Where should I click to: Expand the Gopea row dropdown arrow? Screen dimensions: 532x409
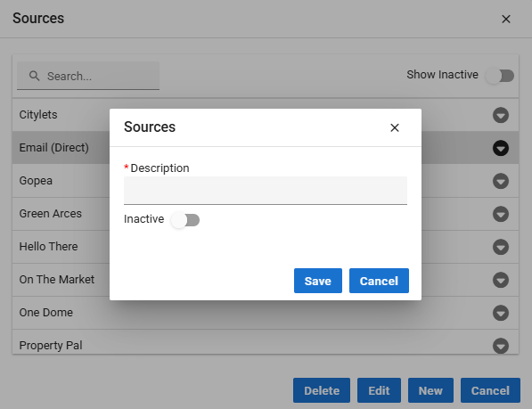[x=501, y=181]
